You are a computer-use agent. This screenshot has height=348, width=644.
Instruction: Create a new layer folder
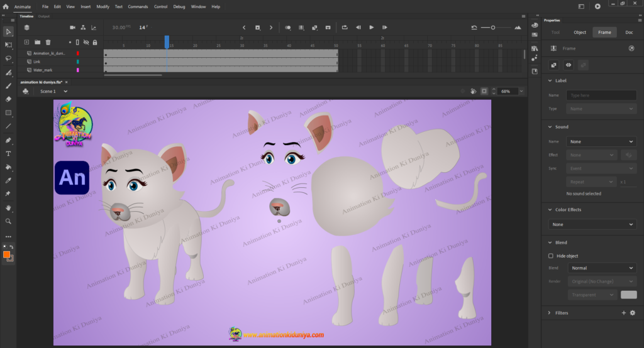[37, 42]
